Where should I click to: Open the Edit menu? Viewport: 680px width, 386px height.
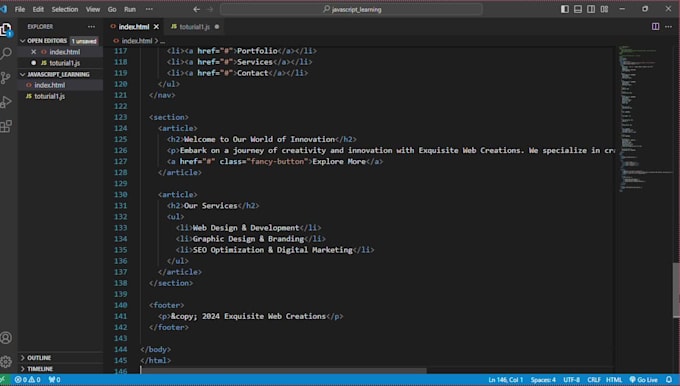38,9
